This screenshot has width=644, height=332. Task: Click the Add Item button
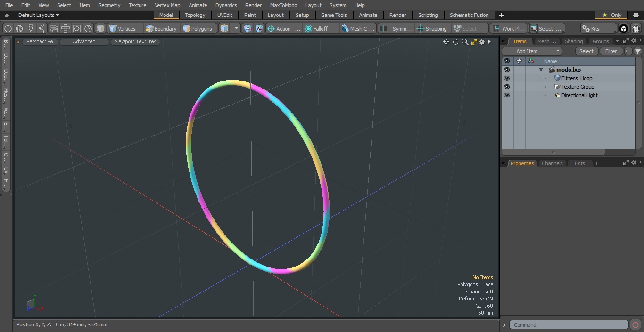tap(527, 51)
